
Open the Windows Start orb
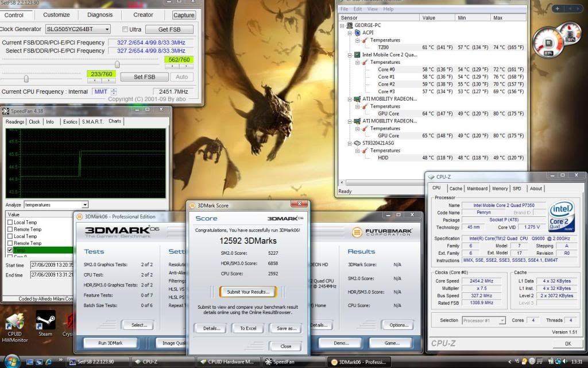(11, 361)
